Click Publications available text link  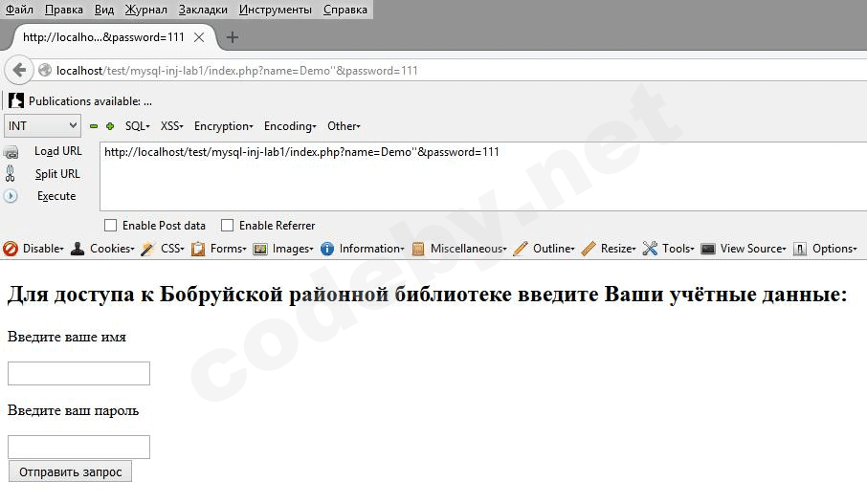pyautogui.click(x=90, y=101)
